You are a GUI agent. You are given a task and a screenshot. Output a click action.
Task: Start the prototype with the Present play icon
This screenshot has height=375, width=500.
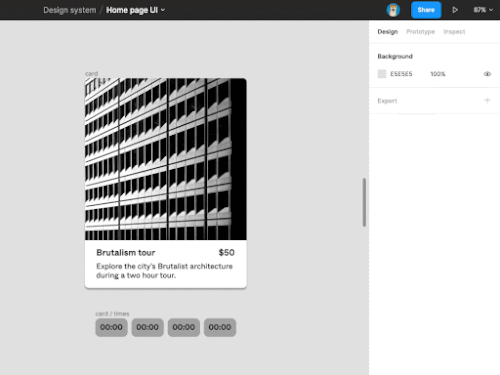tap(455, 10)
